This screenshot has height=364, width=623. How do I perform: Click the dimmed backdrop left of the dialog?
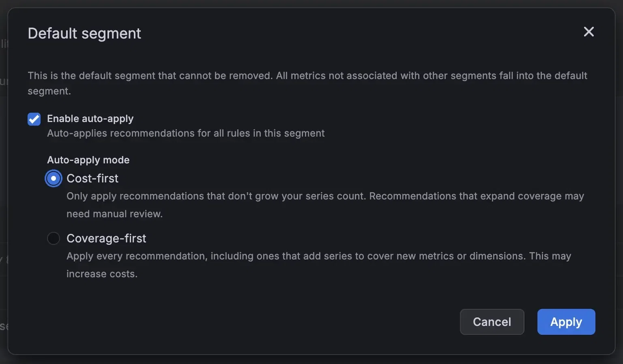[4, 182]
